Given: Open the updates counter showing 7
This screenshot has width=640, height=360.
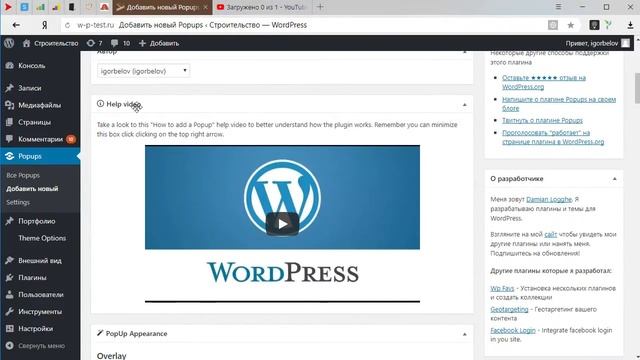Looking at the screenshot, I should [x=94, y=43].
